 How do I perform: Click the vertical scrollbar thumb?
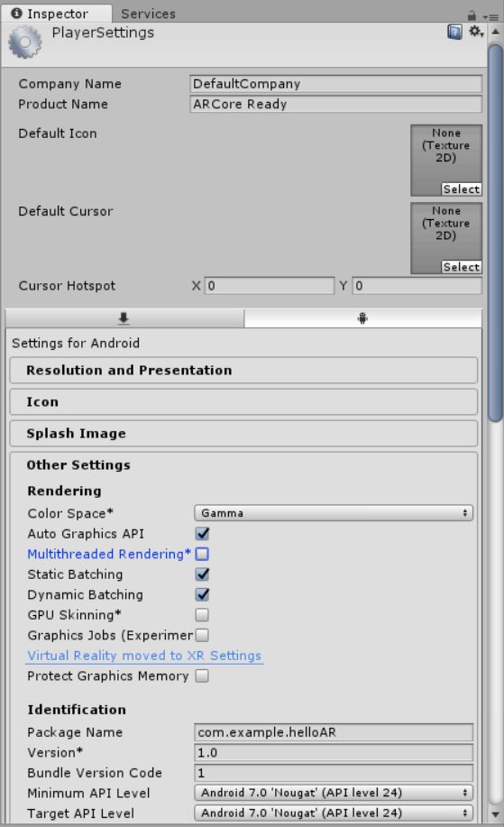[x=495, y=233]
